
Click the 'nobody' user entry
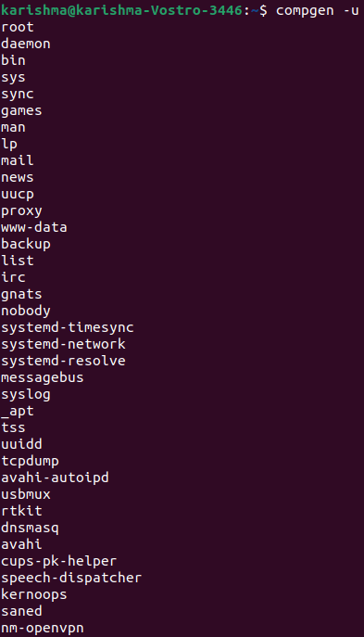point(26,311)
